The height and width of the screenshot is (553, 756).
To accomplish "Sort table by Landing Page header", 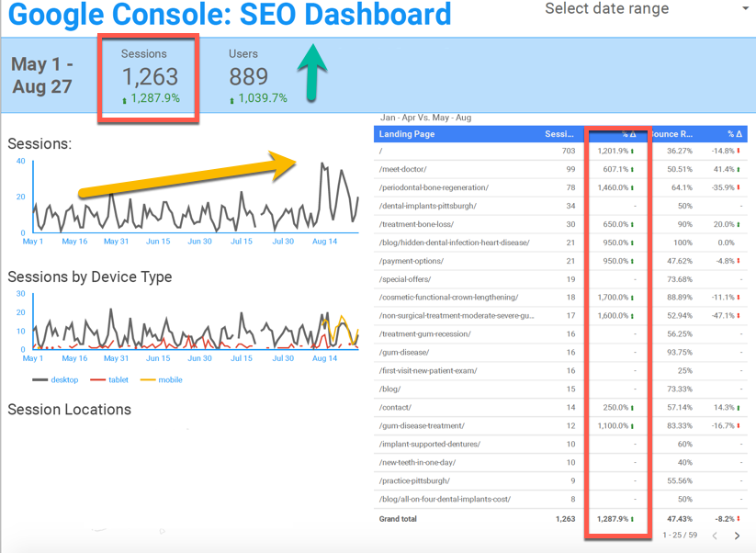I will 406,134.
